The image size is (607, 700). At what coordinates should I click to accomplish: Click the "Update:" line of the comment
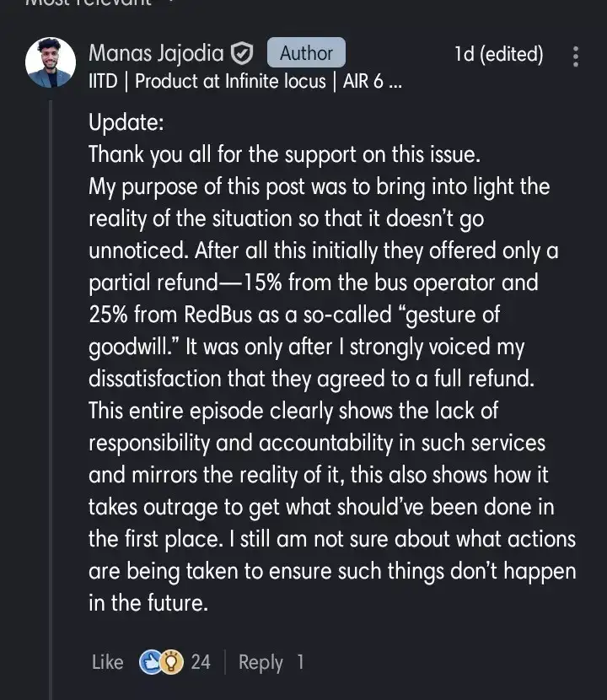point(126,122)
